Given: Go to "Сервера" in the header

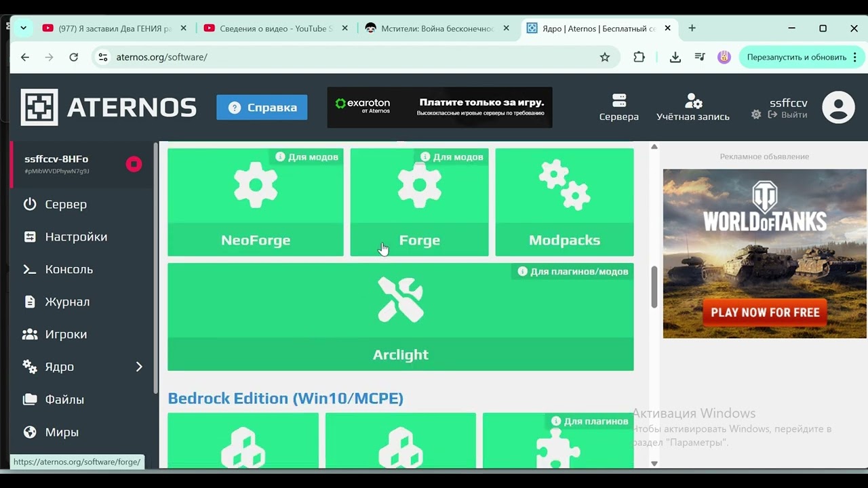Looking at the screenshot, I should click(x=618, y=107).
